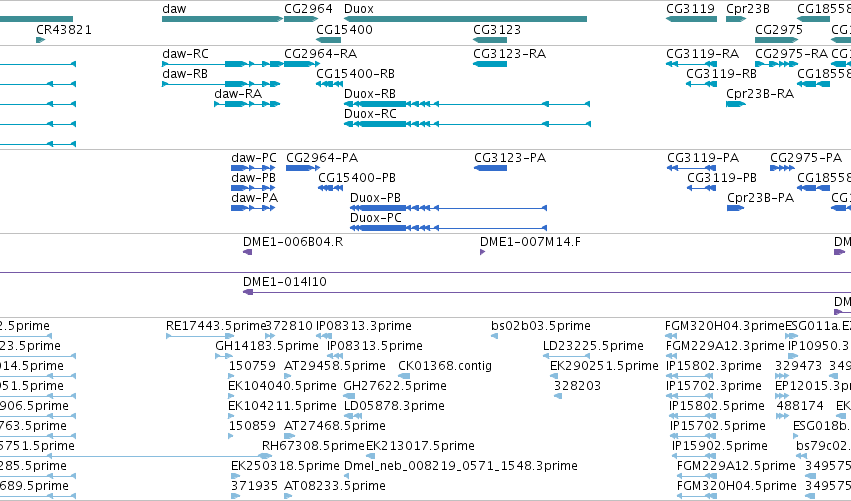Click the RE17443.5prime EST label

coord(216,326)
